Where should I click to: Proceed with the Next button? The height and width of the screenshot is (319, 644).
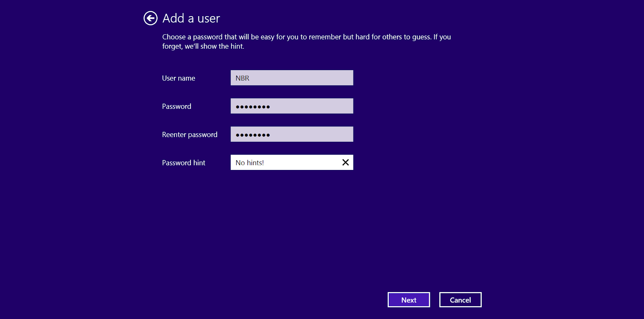click(409, 300)
